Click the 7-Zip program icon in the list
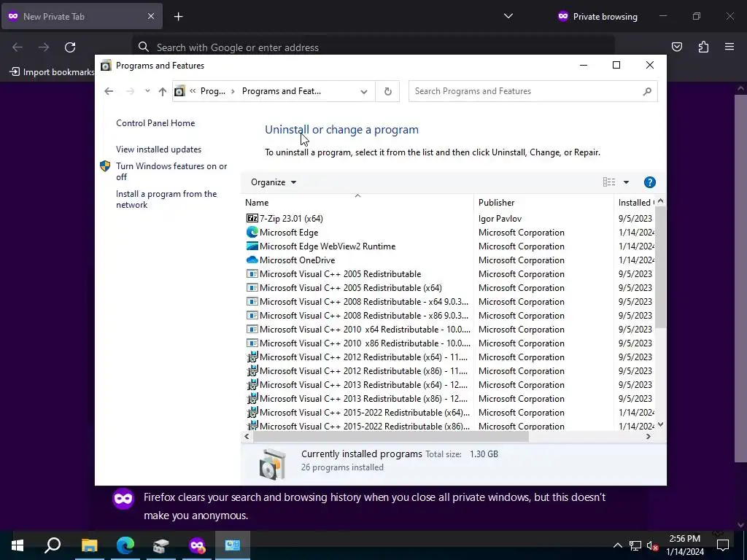The height and width of the screenshot is (560, 747). pos(252,219)
